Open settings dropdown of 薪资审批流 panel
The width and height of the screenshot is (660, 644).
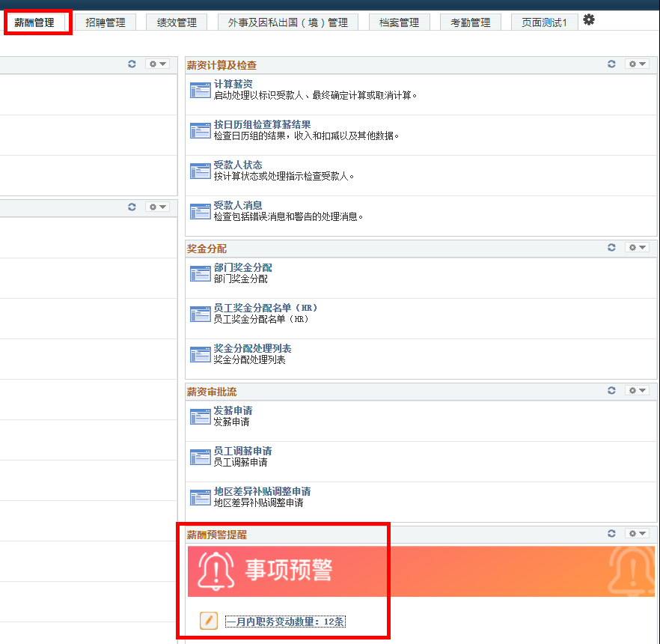point(638,390)
